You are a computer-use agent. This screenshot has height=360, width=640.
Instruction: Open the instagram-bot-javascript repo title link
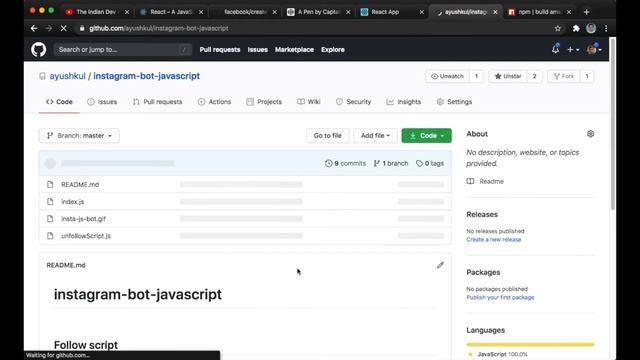[147, 76]
